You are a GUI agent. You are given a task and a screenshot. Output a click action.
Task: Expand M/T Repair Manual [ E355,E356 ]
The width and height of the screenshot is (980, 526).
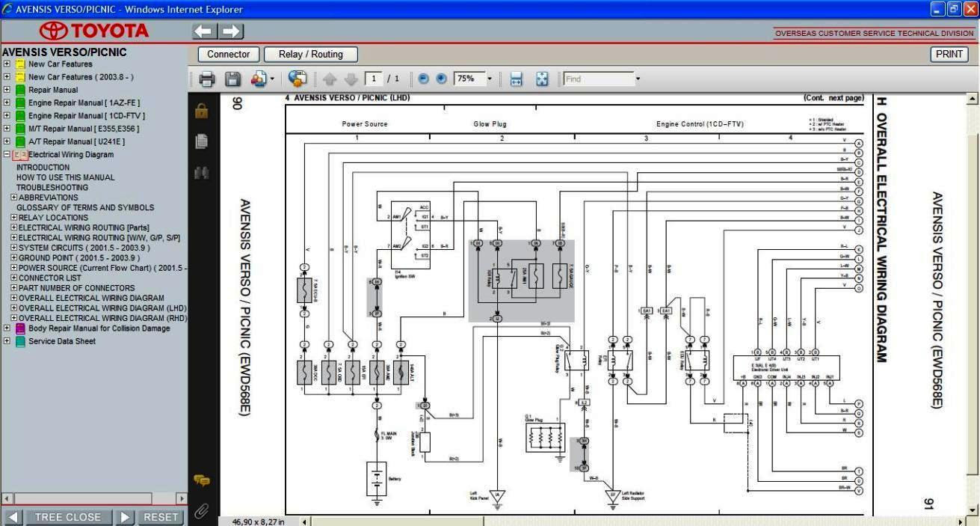coord(7,128)
